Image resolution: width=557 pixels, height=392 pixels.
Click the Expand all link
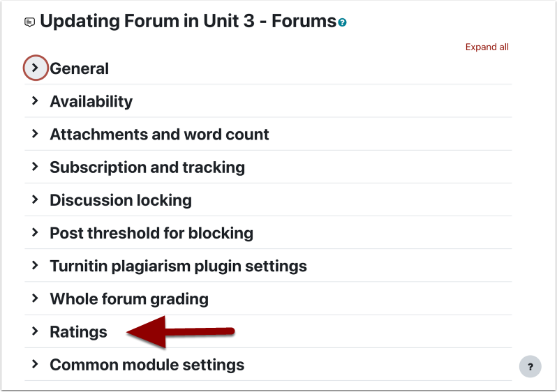click(487, 47)
